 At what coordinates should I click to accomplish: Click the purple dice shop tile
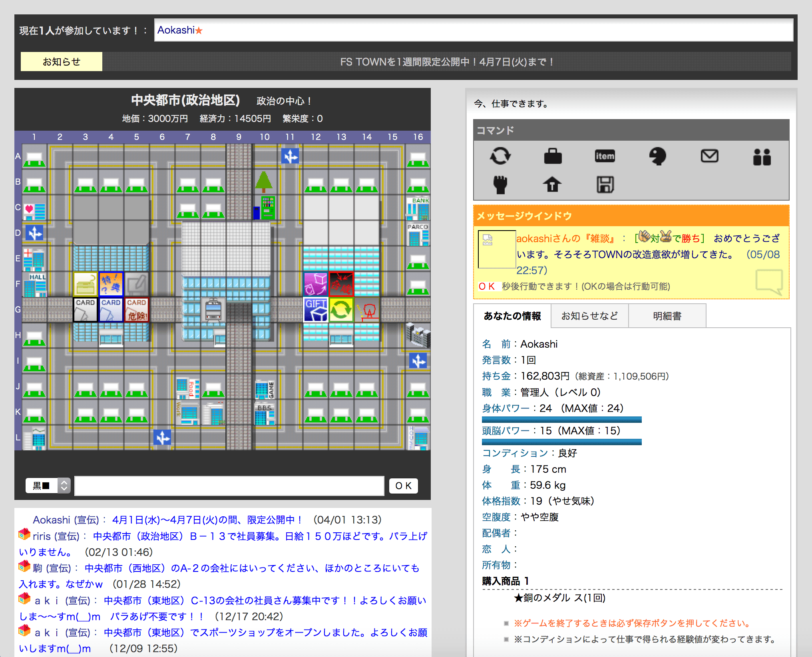(316, 285)
